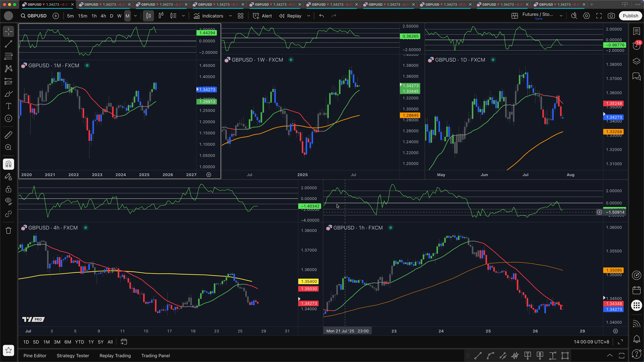Open the help center question icon

click(x=636, y=354)
